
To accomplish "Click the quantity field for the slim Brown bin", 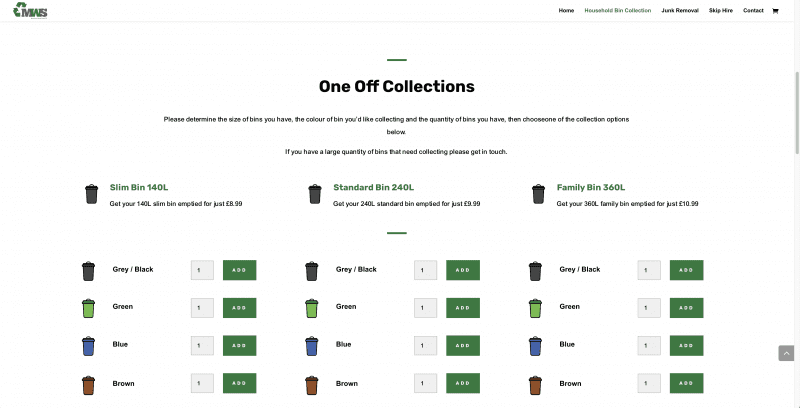I will (x=202, y=384).
